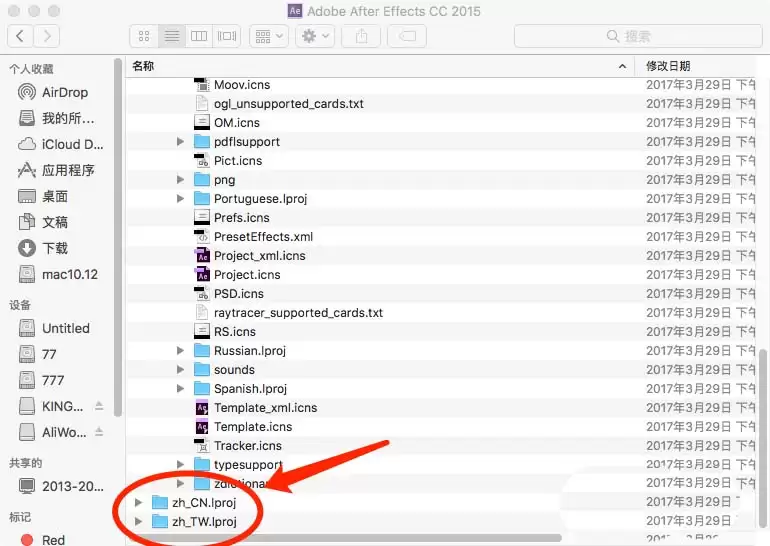Image resolution: width=770 pixels, height=546 pixels.
Task: Switch to list view mode
Action: click(172, 36)
